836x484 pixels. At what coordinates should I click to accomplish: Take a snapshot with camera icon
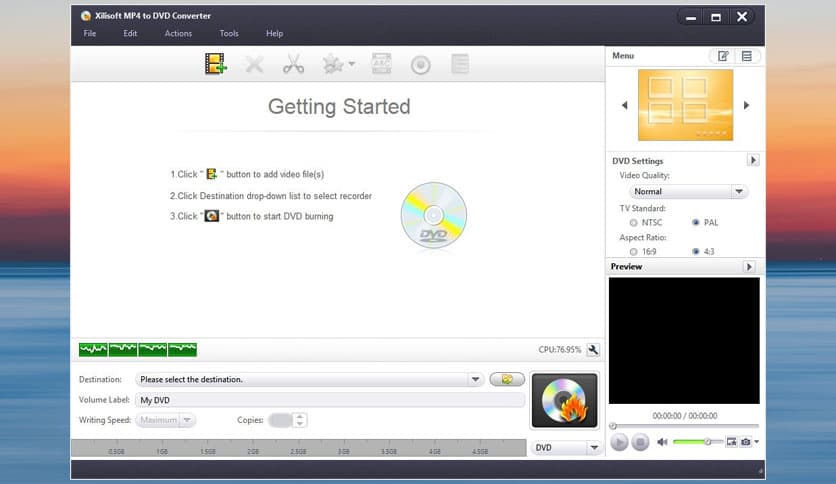pos(746,442)
